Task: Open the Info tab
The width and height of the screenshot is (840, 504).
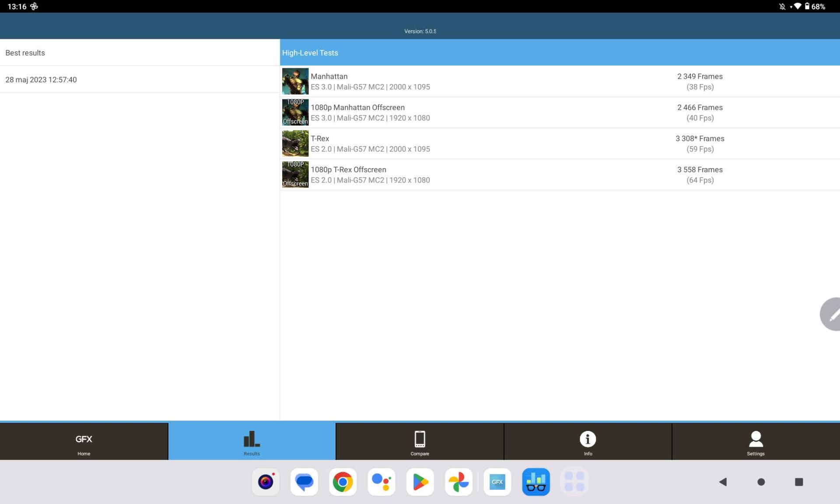Action: point(588,441)
